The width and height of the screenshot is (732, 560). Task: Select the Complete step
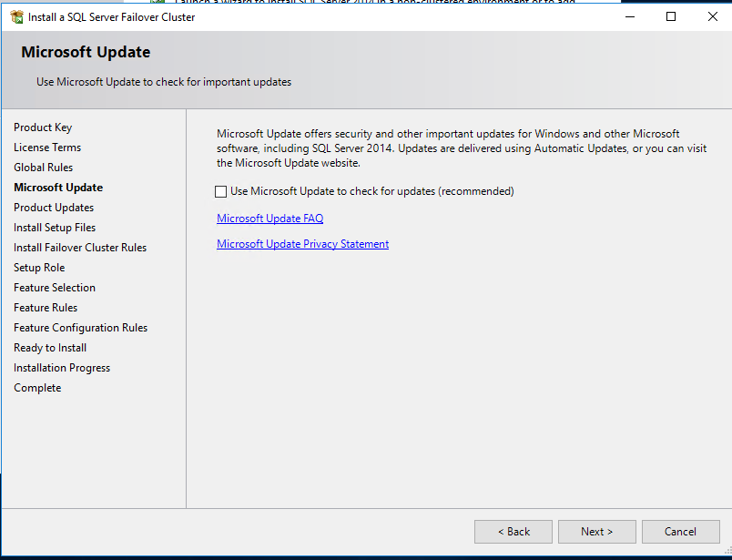37,388
